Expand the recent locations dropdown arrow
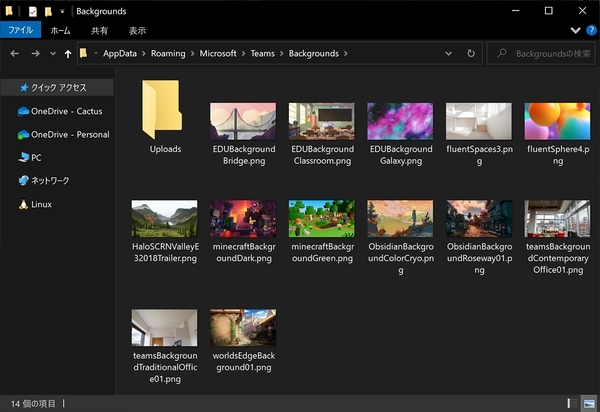 (51, 53)
